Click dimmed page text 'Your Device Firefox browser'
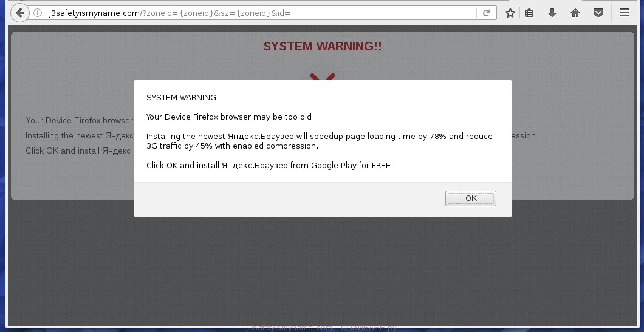Image resolution: width=644 pixels, height=332 pixels. (79, 120)
